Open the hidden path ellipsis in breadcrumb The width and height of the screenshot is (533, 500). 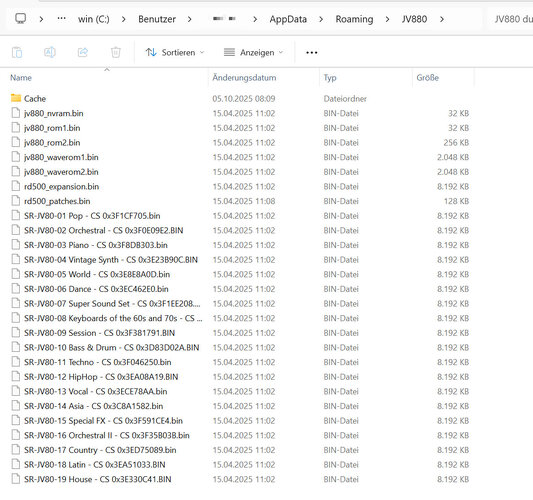pyautogui.click(x=62, y=19)
